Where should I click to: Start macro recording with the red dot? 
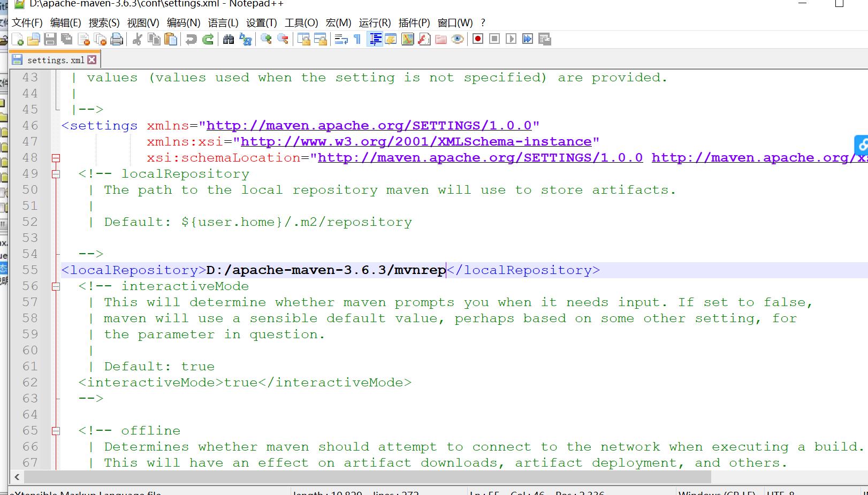click(x=478, y=39)
